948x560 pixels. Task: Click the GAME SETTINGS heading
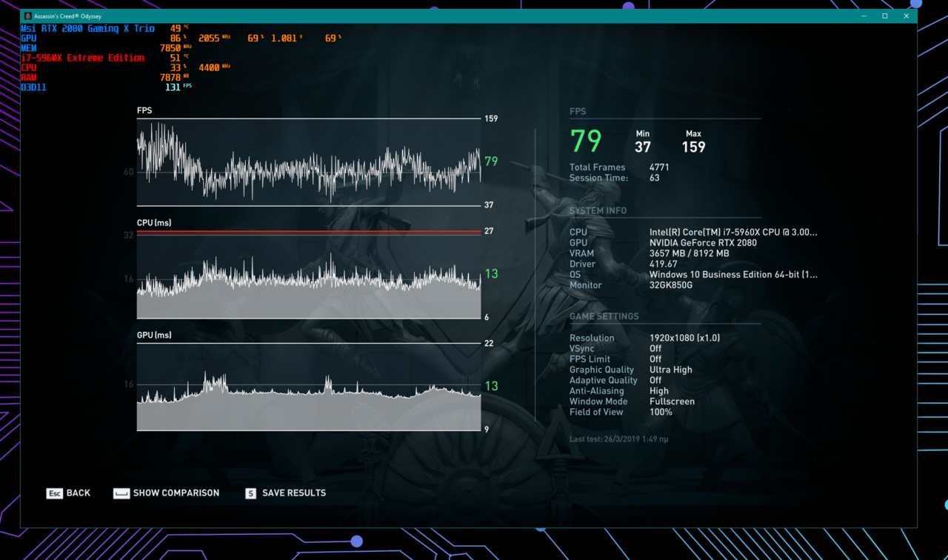(604, 316)
